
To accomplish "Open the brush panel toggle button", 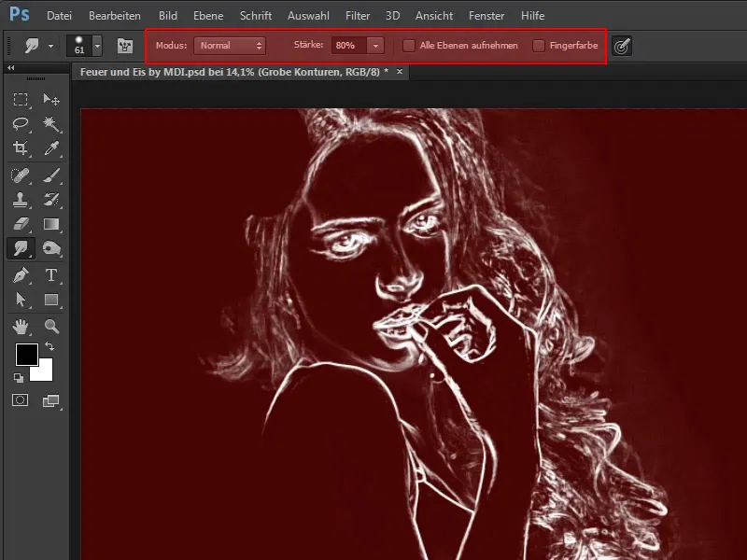I will [125, 46].
